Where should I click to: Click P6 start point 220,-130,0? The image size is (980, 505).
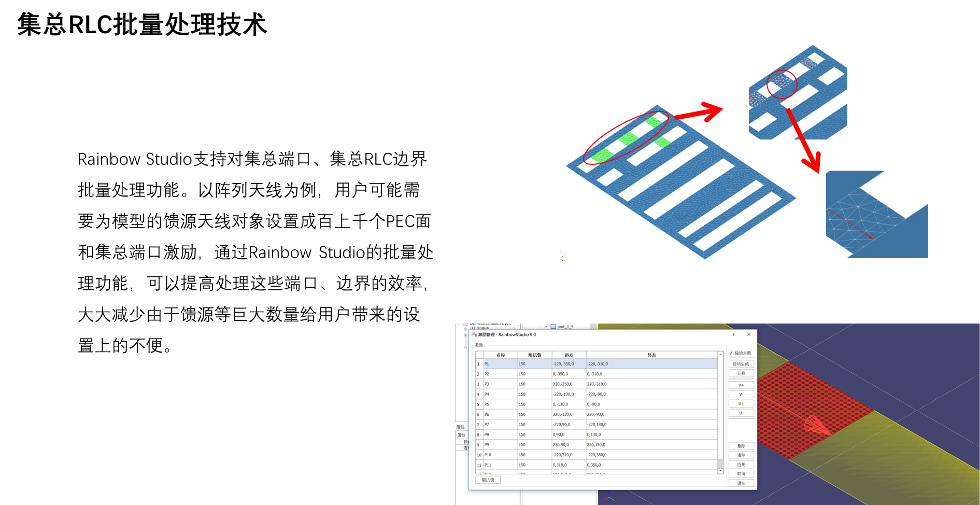click(569, 414)
